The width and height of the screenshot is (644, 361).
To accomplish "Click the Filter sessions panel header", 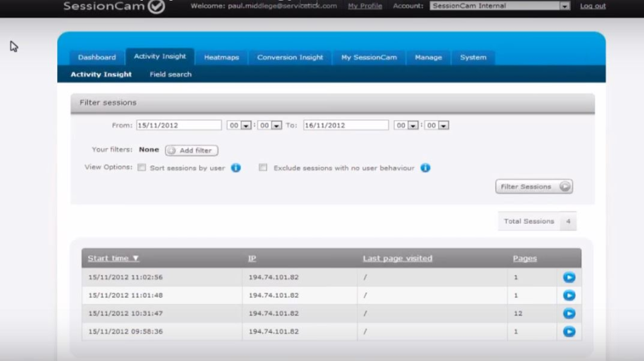I will [333, 103].
